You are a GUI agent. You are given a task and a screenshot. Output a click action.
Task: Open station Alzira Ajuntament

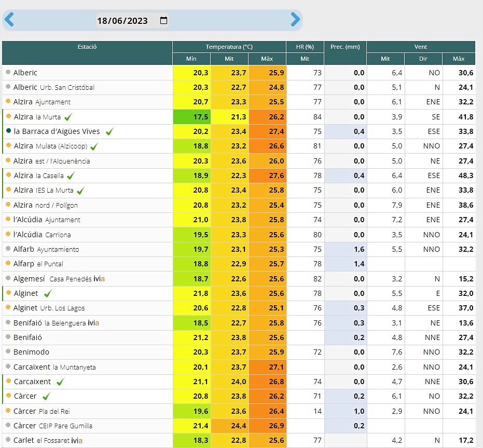point(42,102)
